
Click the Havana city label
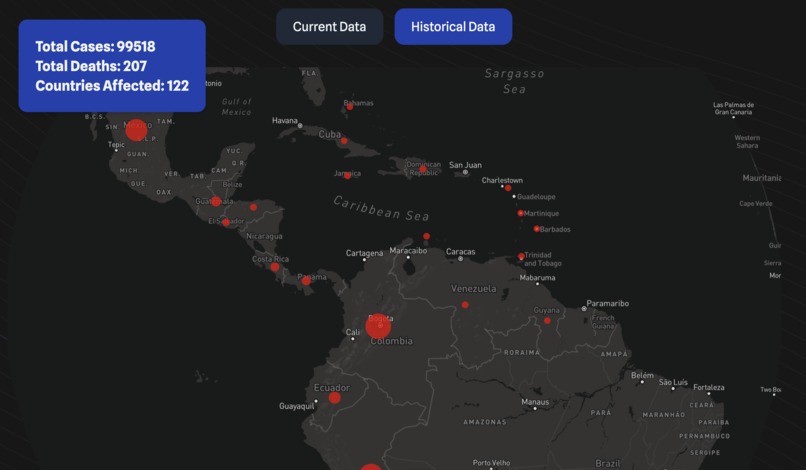[285, 120]
